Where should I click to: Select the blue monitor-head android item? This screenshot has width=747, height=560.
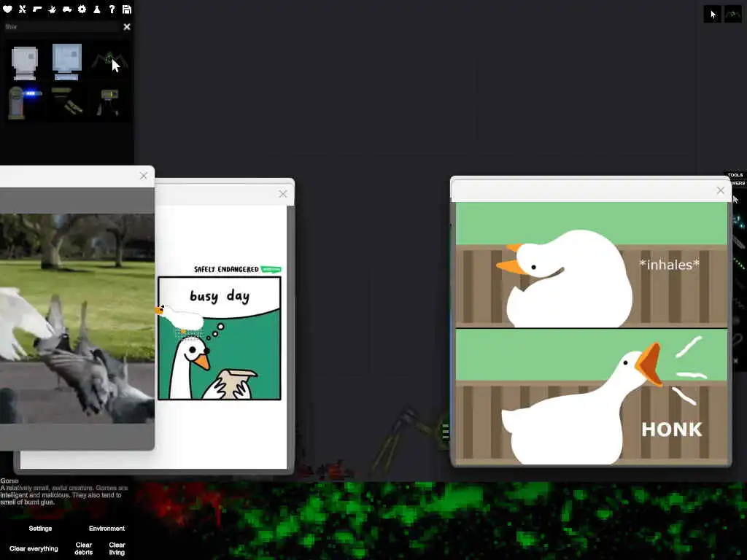coord(66,62)
